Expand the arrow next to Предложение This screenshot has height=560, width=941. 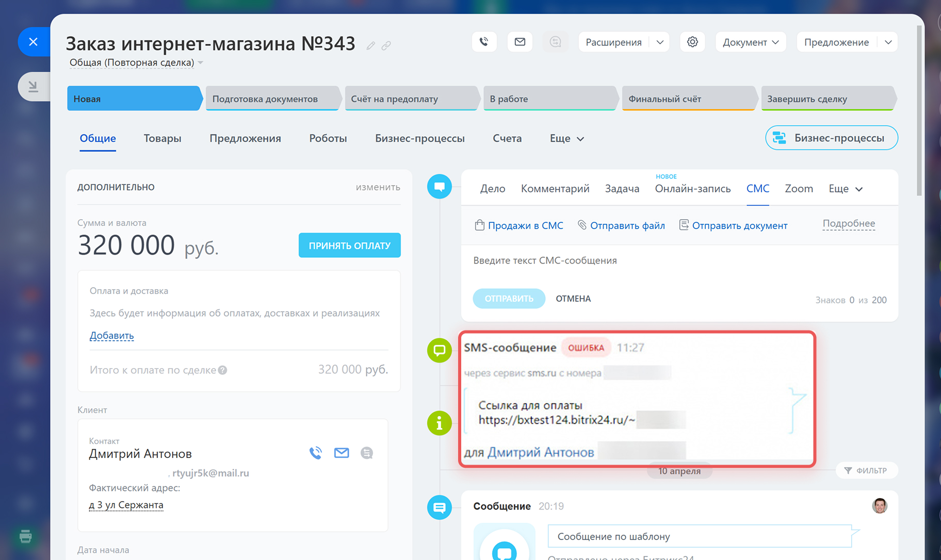coord(888,42)
